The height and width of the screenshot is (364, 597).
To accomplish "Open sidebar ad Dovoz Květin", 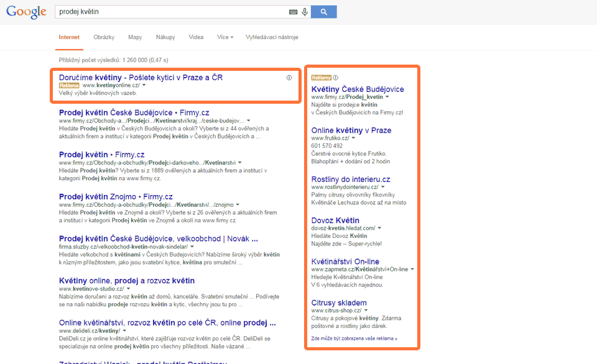I will (x=335, y=221).
